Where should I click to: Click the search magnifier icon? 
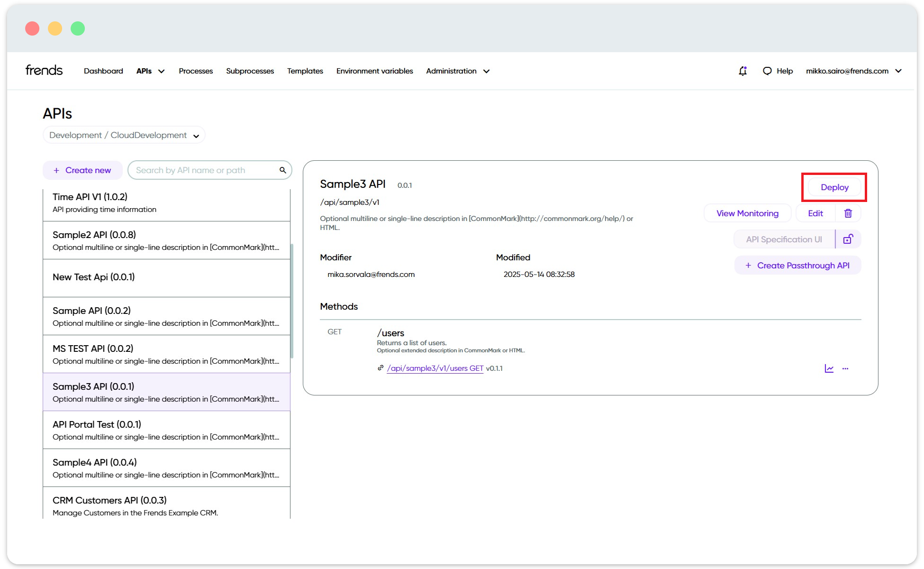pyautogui.click(x=282, y=170)
